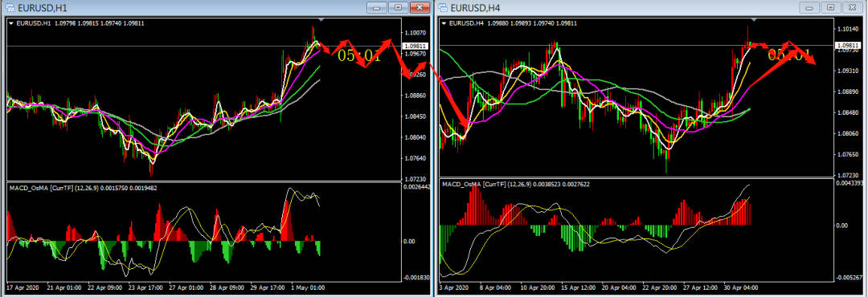Click the EURUSD,H1 window title icon

click(10, 8)
